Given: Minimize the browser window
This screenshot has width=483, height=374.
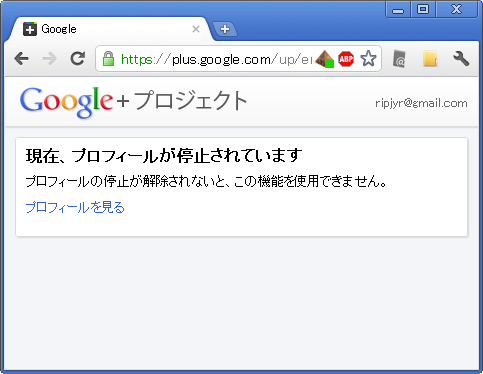Looking at the screenshot, I should click(x=398, y=9).
